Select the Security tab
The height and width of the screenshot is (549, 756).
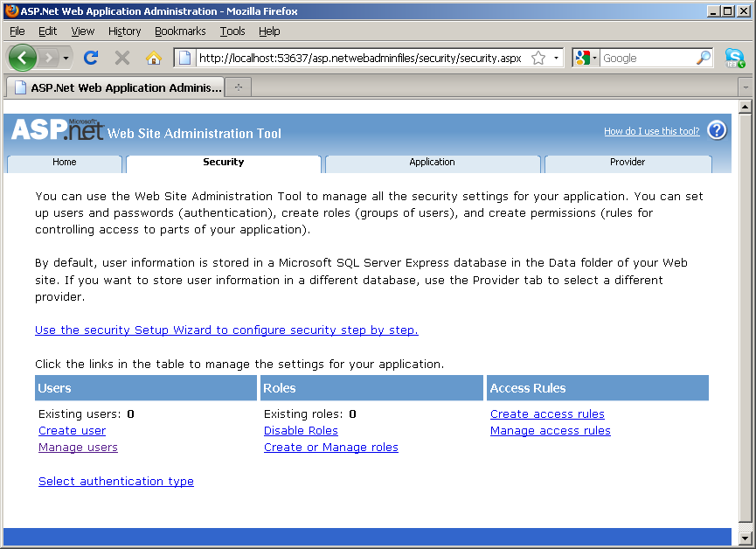tap(224, 163)
